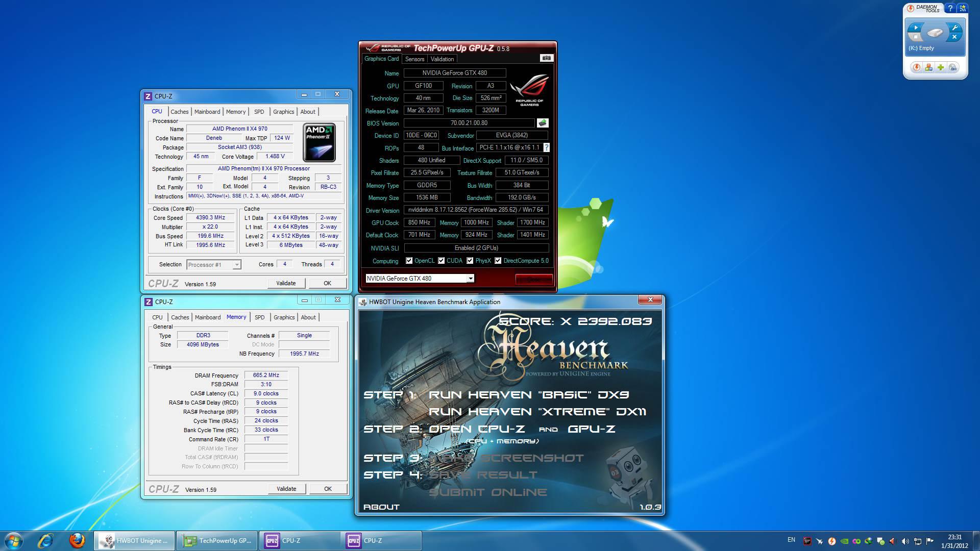Click Validate in bottom CPU-Z memory window

pyautogui.click(x=286, y=489)
